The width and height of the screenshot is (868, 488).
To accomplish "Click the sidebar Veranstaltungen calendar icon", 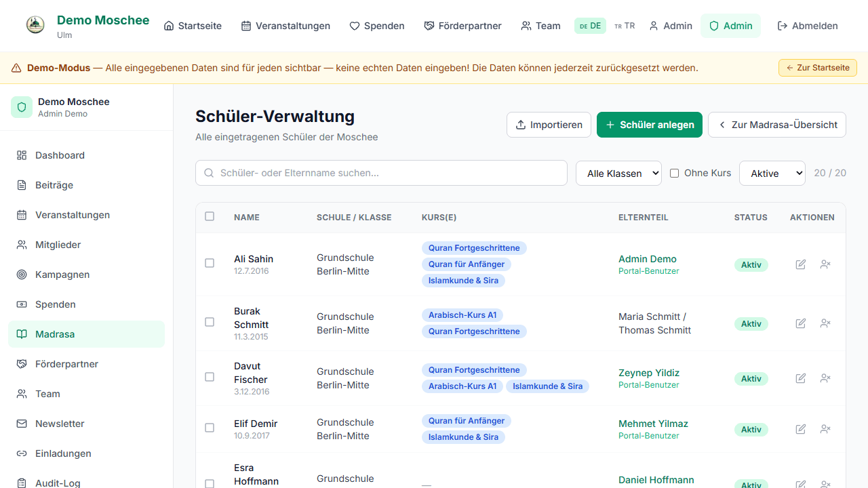I will [x=22, y=215].
